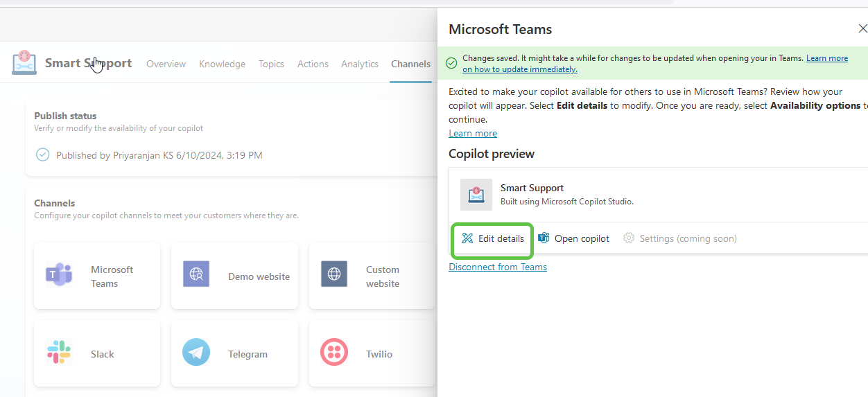The width and height of the screenshot is (868, 397).
Task: Click the Smart Support preview avatar icon
Action: coord(476,195)
